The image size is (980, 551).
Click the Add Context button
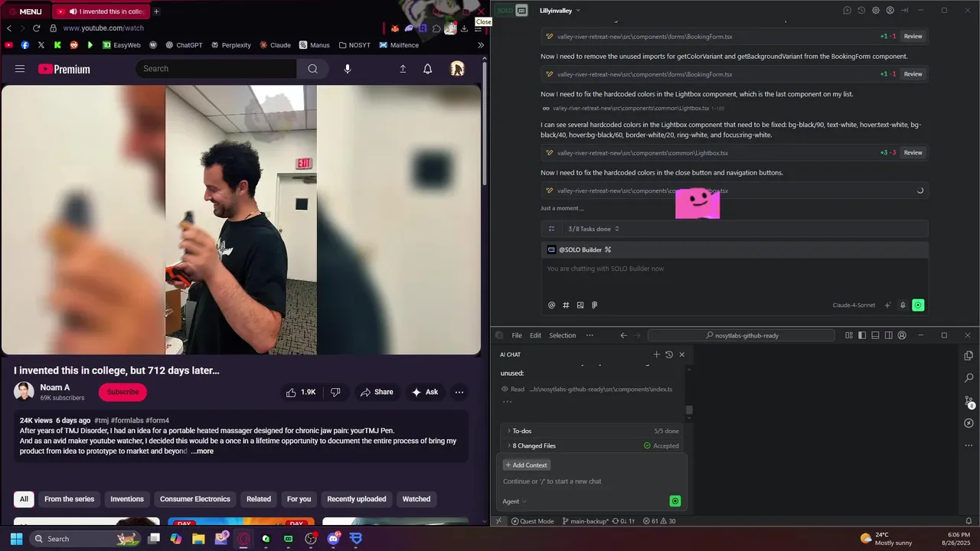click(x=527, y=465)
